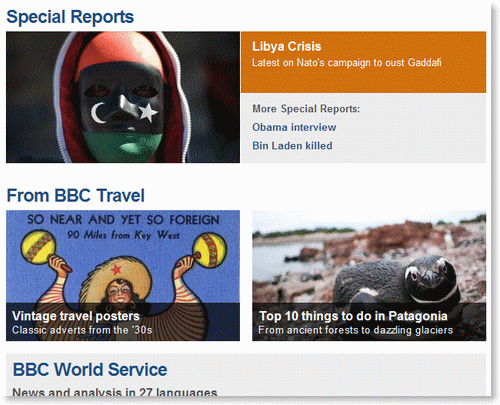Open the Obama interview special report
500x405 pixels.
294,127
